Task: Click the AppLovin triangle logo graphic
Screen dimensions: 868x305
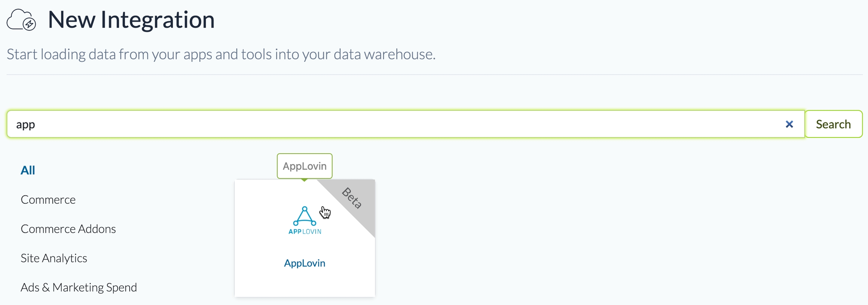Action: 304,216
